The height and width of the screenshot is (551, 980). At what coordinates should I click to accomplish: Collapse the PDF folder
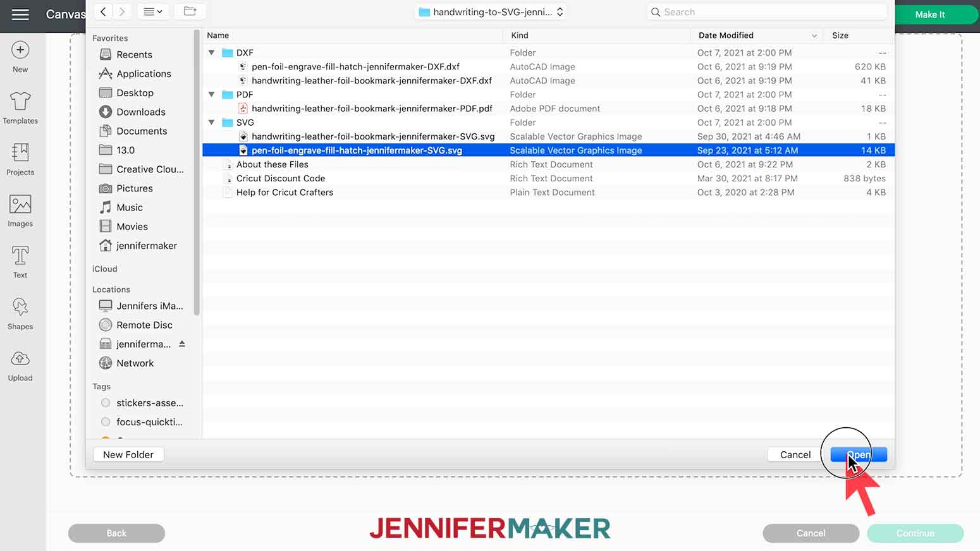212,94
